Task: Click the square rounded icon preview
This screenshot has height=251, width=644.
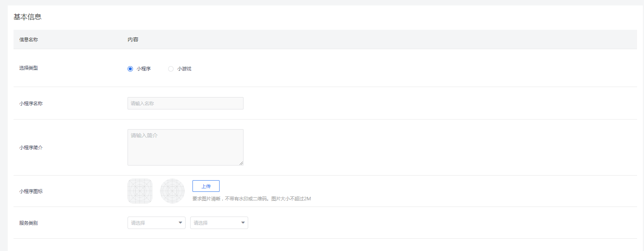Action: tap(140, 191)
